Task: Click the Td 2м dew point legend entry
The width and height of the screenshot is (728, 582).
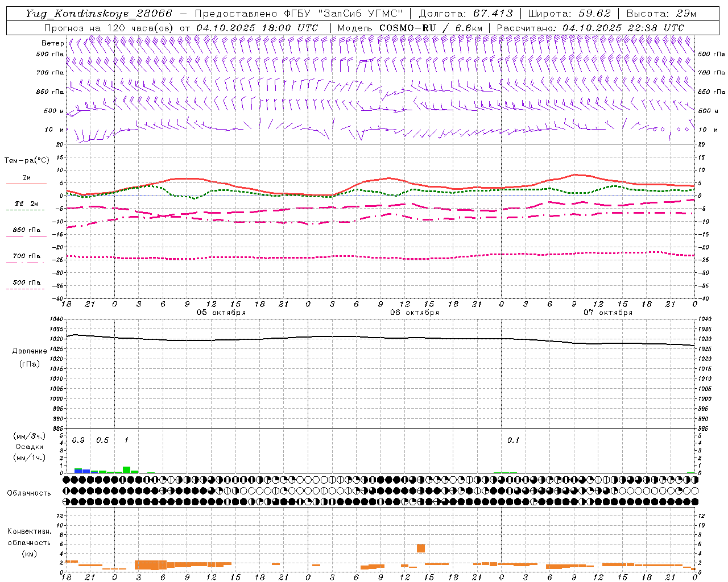Action: (x=26, y=205)
